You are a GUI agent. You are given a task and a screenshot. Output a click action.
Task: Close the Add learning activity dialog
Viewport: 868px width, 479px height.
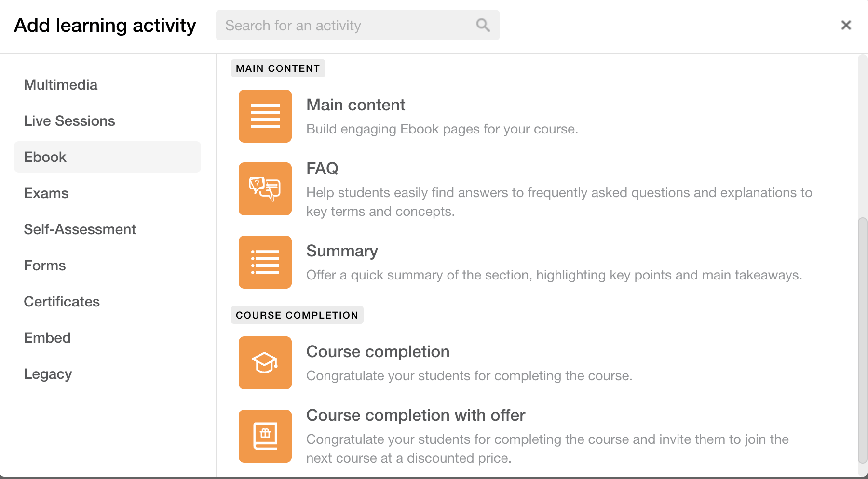click(x=846, y=25)
